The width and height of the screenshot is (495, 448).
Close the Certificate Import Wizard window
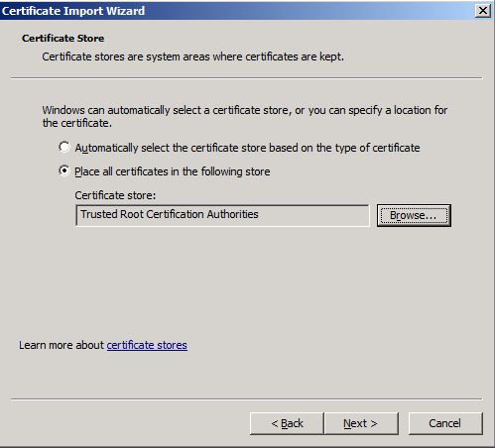point(483,11)
